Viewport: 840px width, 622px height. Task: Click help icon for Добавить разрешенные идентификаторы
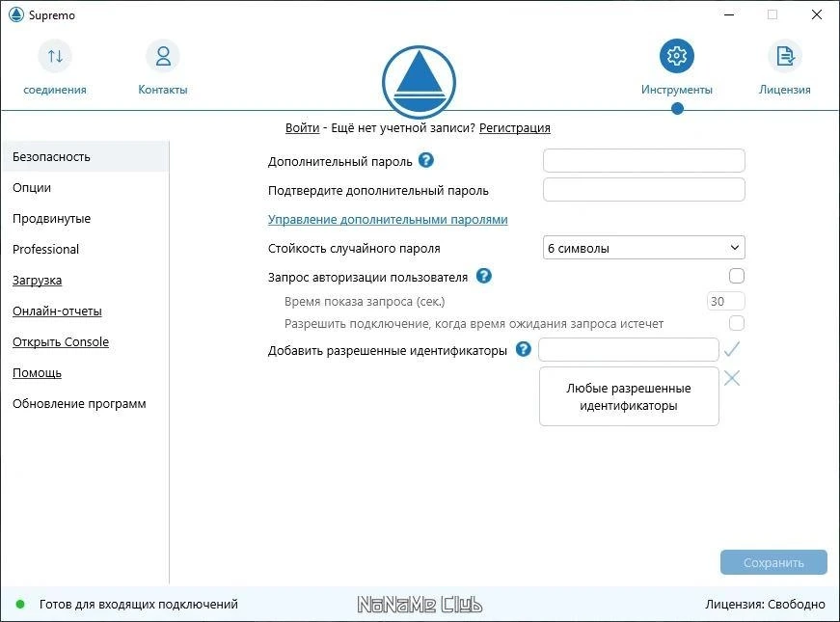(x=524, y=349)
